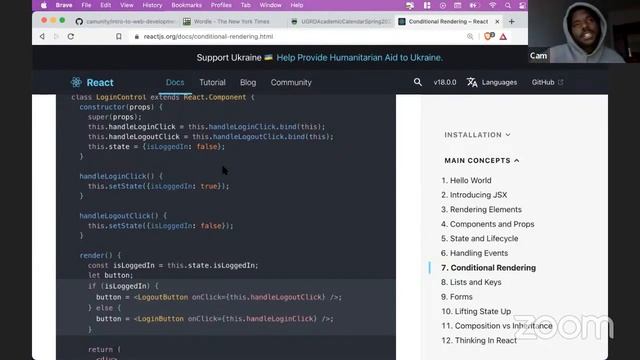Open 4. Components and Props doc
This screenshot has height=360, width=640.
488,224
